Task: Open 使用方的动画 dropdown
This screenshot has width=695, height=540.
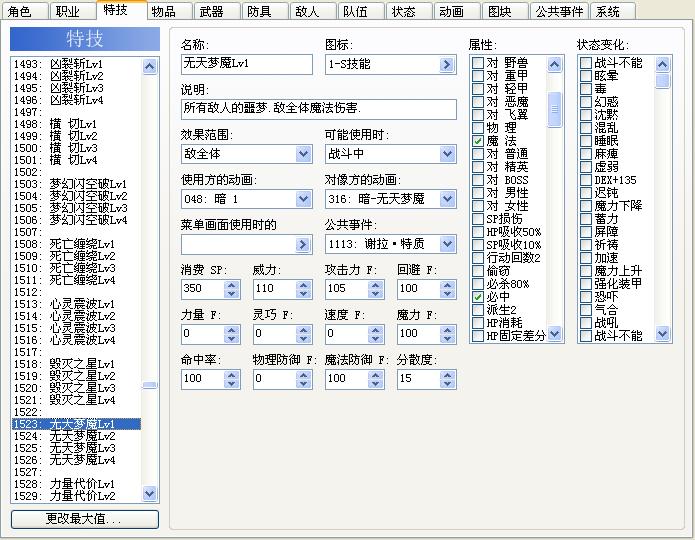Action: (303, 199)
